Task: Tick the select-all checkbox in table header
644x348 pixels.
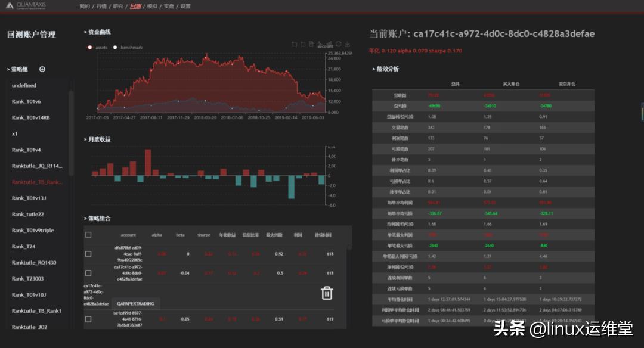Action: (x=88, y=235)
